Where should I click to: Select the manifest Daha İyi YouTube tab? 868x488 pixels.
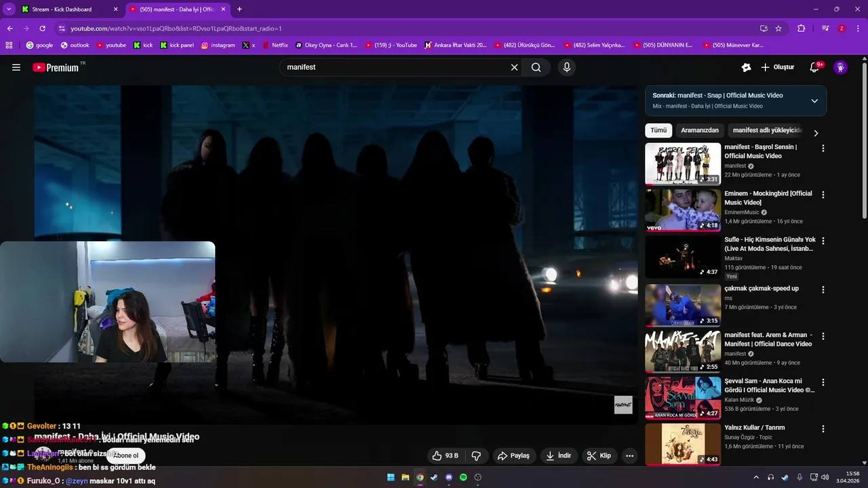[176, 9]
